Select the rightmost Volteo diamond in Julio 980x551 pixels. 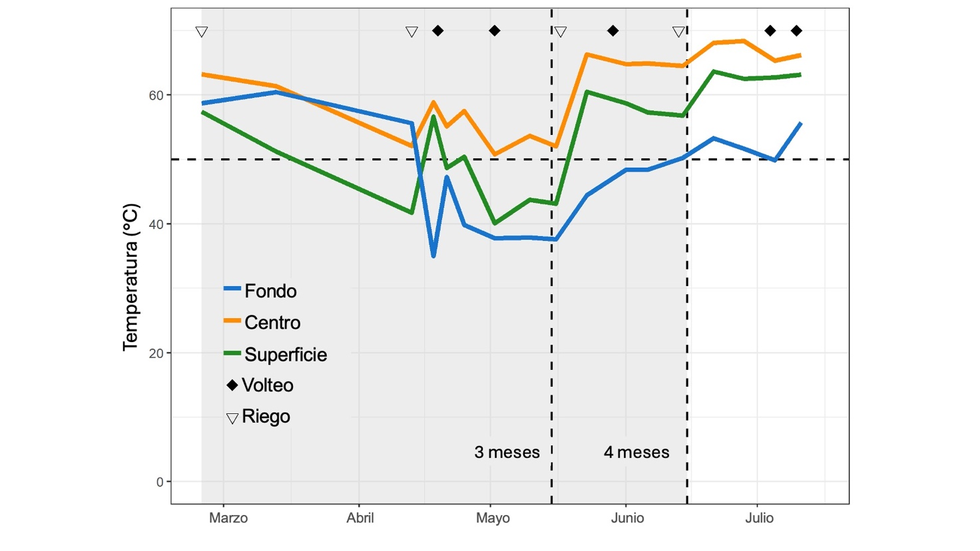coord(796,31)
